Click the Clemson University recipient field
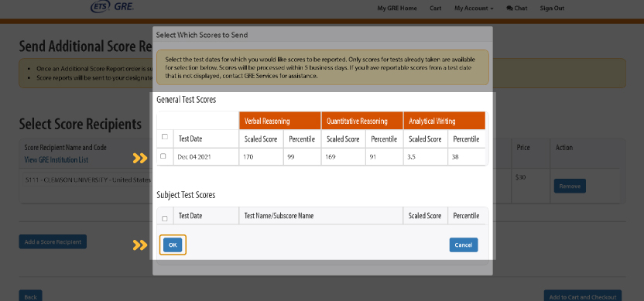 tap(87, 180)
